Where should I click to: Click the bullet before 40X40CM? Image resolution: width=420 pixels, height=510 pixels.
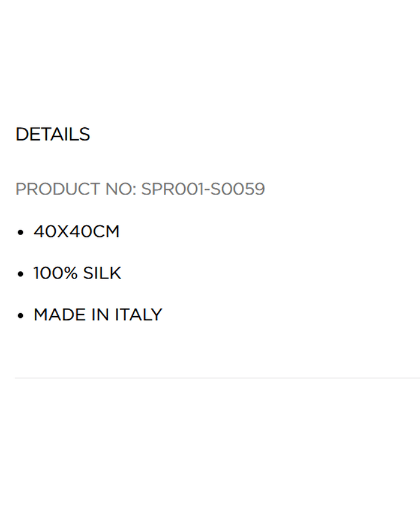[x=21, y=232]
